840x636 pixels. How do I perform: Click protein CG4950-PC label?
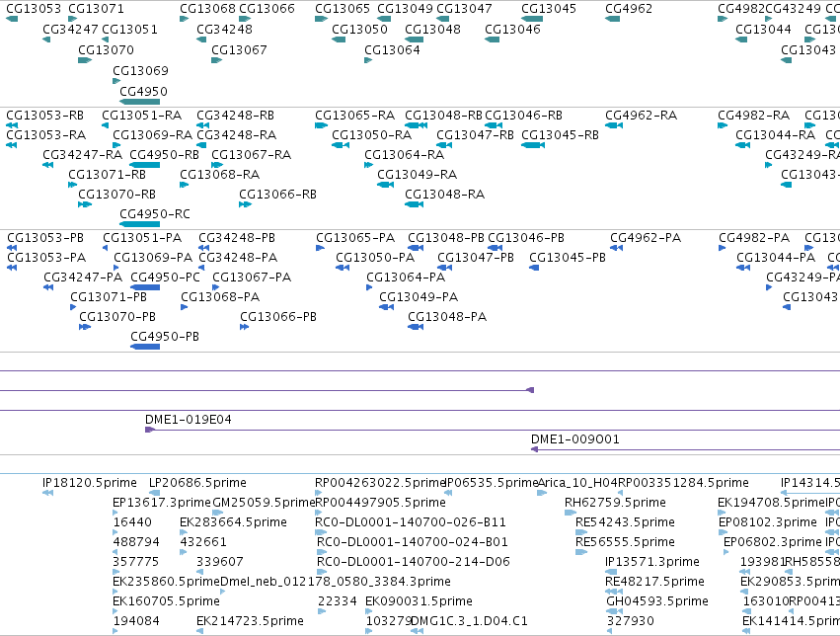(165, 277)
